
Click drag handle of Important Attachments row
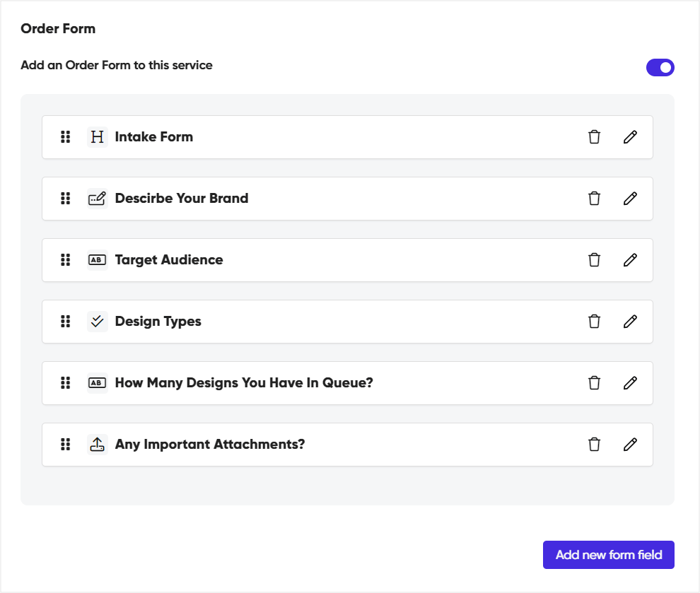point(66,445)
